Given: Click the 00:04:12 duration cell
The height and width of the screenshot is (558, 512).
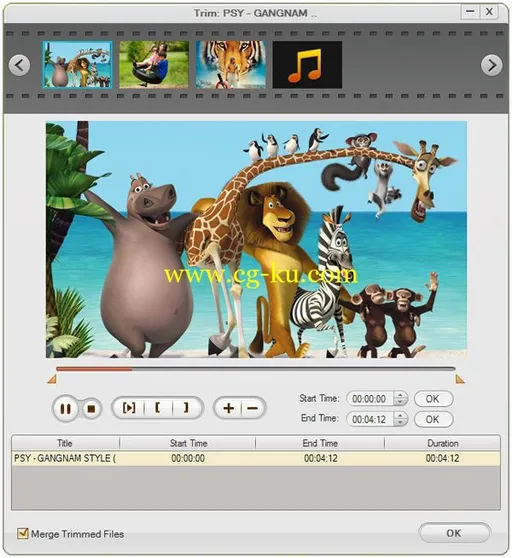Looking at the screenshot, I should point(442,458).
